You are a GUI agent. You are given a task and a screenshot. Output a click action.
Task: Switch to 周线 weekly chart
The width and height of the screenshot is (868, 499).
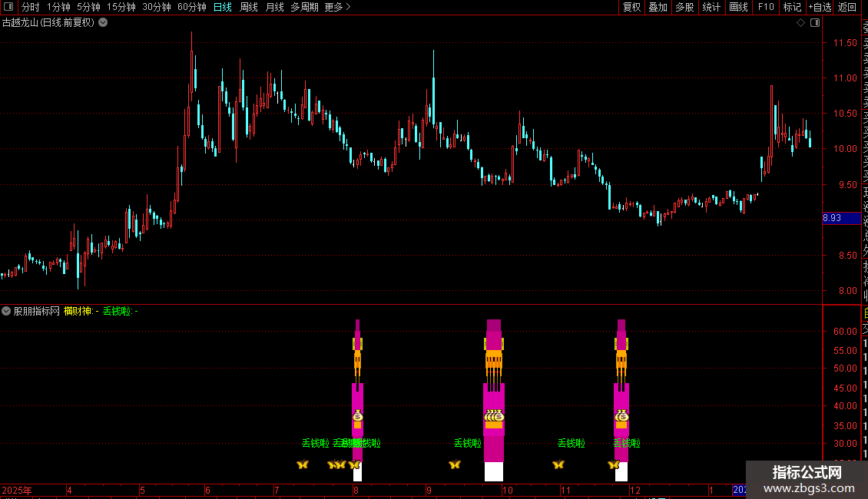[249, 7]
